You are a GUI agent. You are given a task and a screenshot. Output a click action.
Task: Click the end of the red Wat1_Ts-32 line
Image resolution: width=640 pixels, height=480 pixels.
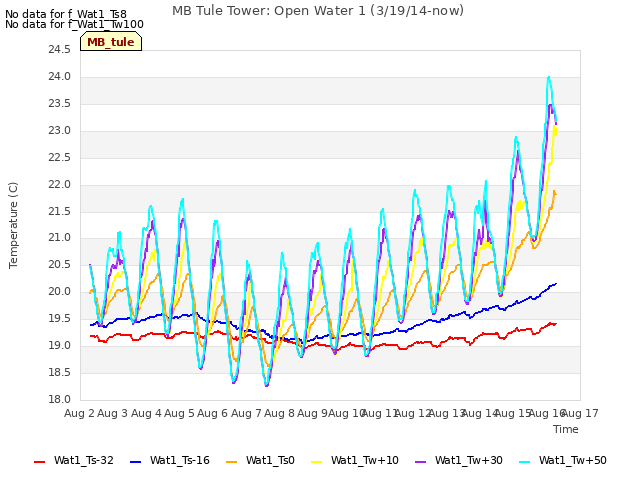[x=556, y=324]
